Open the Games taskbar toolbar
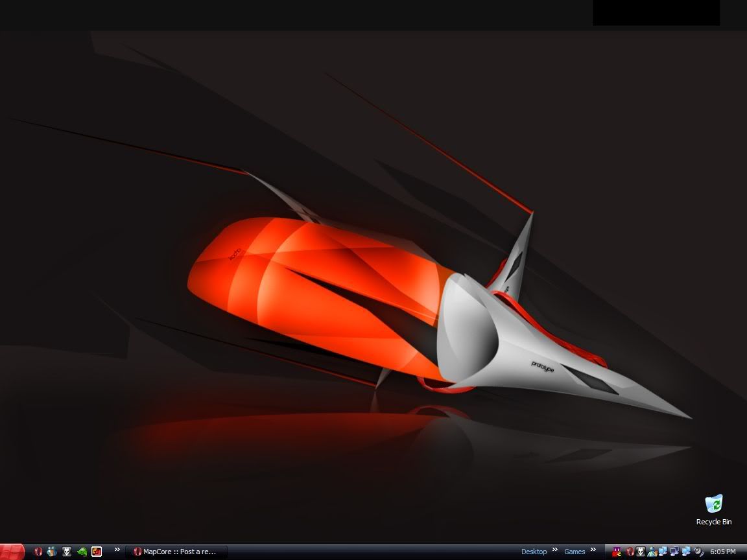 click(575, 552)
